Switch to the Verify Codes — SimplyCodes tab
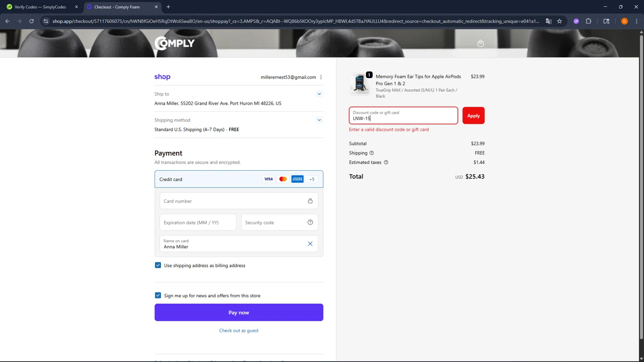 click(40, 7)
